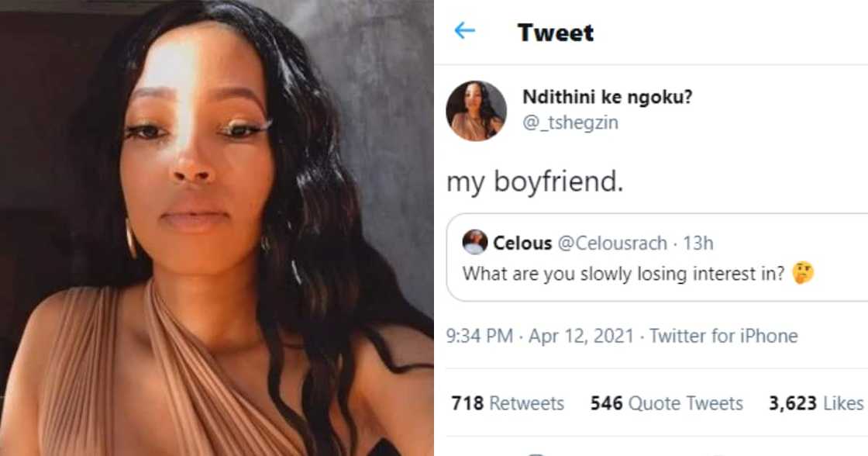Click the thinking face emoji
868x456 pixels.
pyautogui.click(x=712, y=272)
